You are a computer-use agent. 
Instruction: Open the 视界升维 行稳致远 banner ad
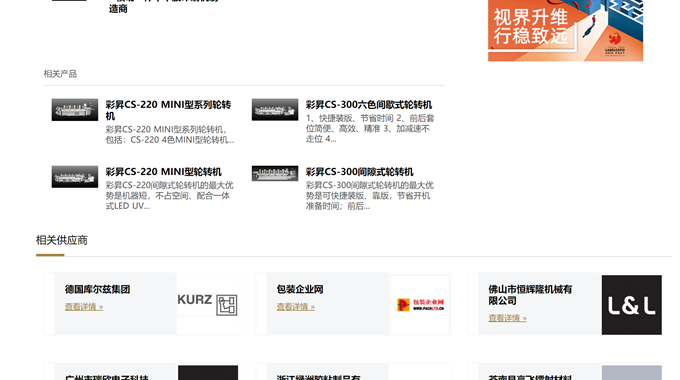pos(565,30)
